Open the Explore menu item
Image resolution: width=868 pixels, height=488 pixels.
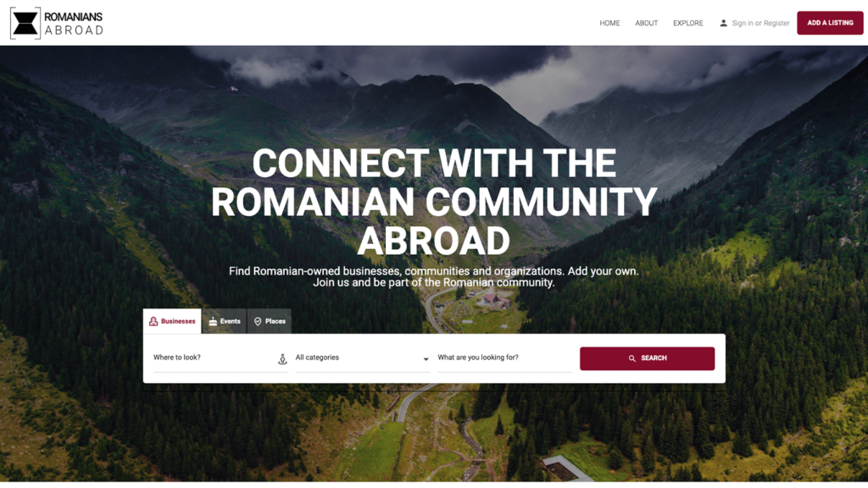pyautogui.click(x=688, y=23)
